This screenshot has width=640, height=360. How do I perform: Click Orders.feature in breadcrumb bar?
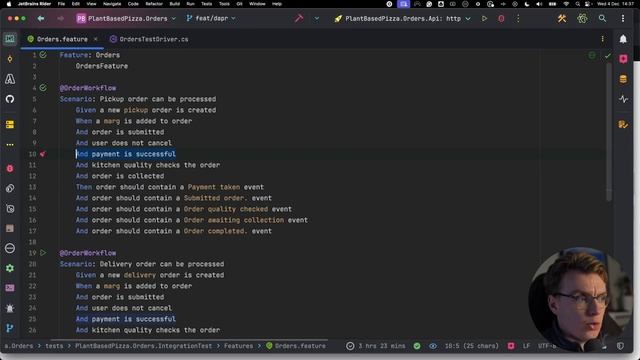[296, 346]
